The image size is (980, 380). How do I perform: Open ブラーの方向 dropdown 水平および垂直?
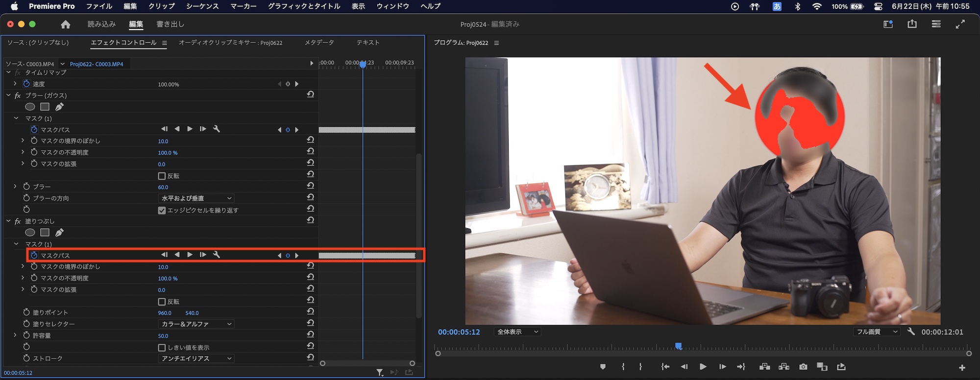point(196,198)
